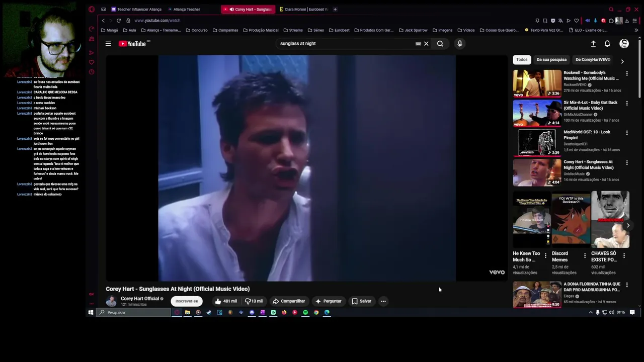Switch to Teacher Influencer Aliança tab
This screenshot has width=644, height=362.
(136, 9)
